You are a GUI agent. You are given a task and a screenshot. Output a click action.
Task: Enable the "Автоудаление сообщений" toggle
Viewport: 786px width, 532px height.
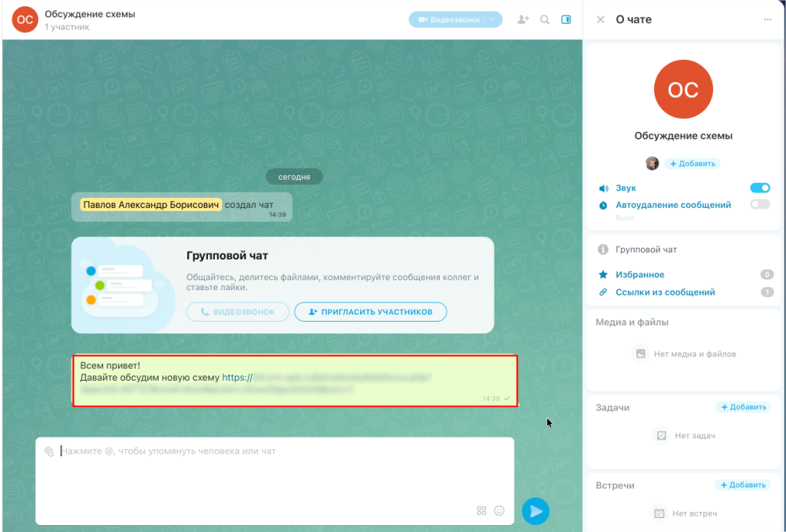(x=760, y=204)
